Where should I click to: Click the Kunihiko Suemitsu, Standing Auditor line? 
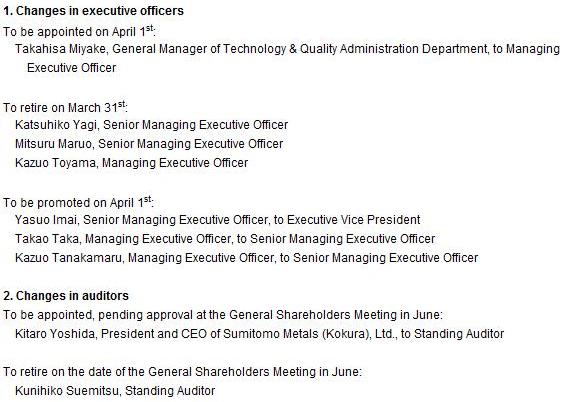click(x=115, y=391)
